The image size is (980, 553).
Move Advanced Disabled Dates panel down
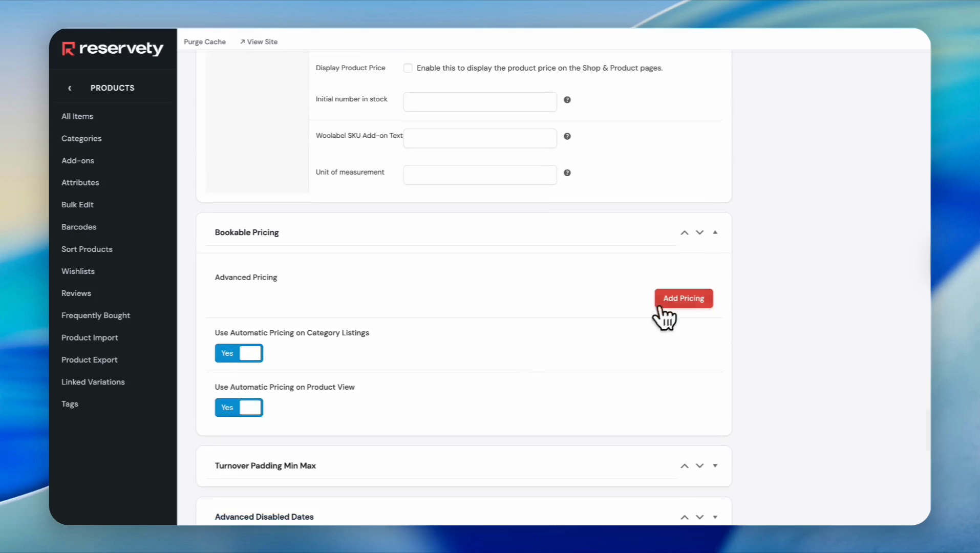tap(699, 517)
